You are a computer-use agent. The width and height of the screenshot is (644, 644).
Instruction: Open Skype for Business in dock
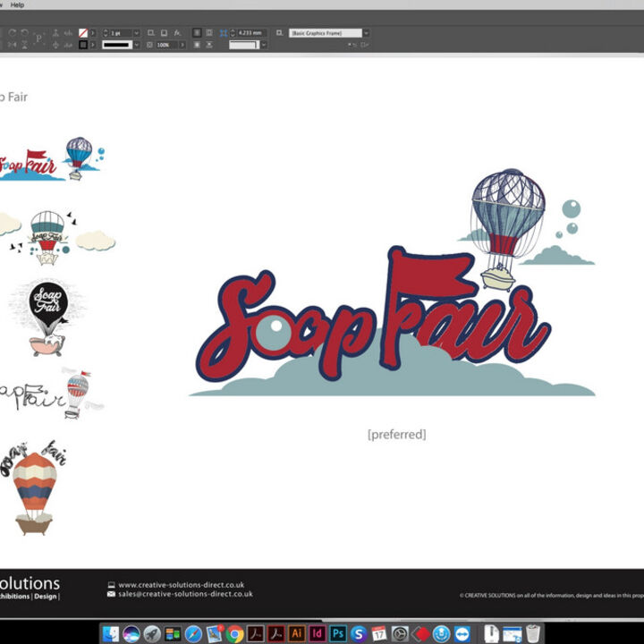point(359,634)
